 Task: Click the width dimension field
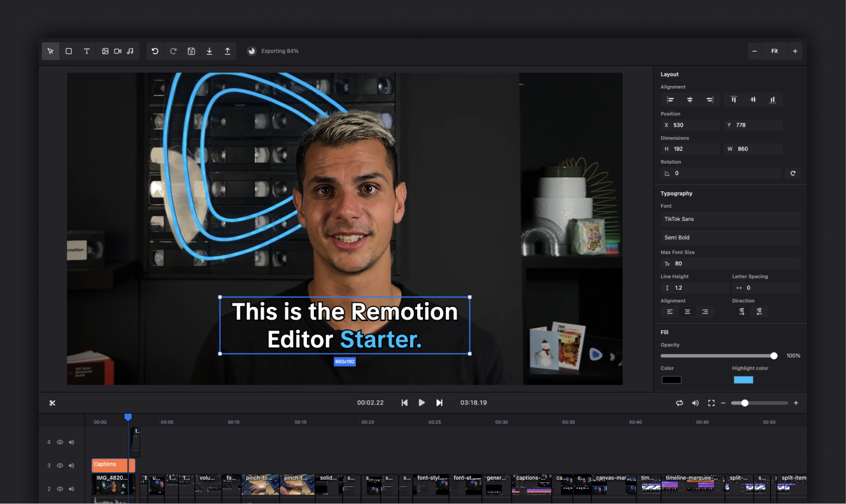coord(753,149)
